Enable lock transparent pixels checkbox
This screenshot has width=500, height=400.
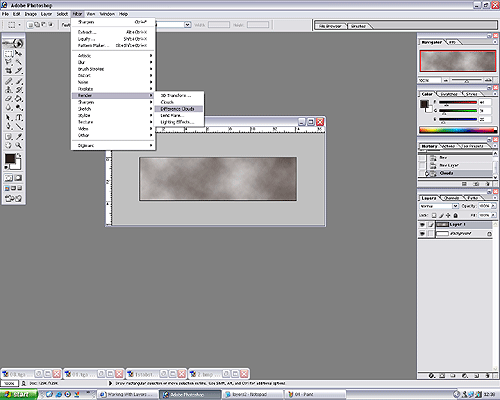(x=434, y=215)
